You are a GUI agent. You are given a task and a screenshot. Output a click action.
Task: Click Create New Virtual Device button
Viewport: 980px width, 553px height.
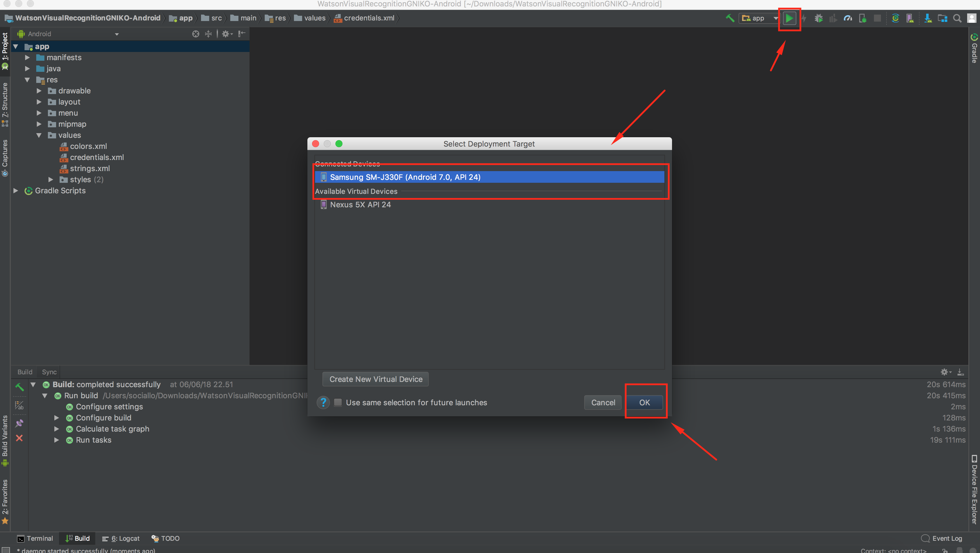tap(375, 379)
